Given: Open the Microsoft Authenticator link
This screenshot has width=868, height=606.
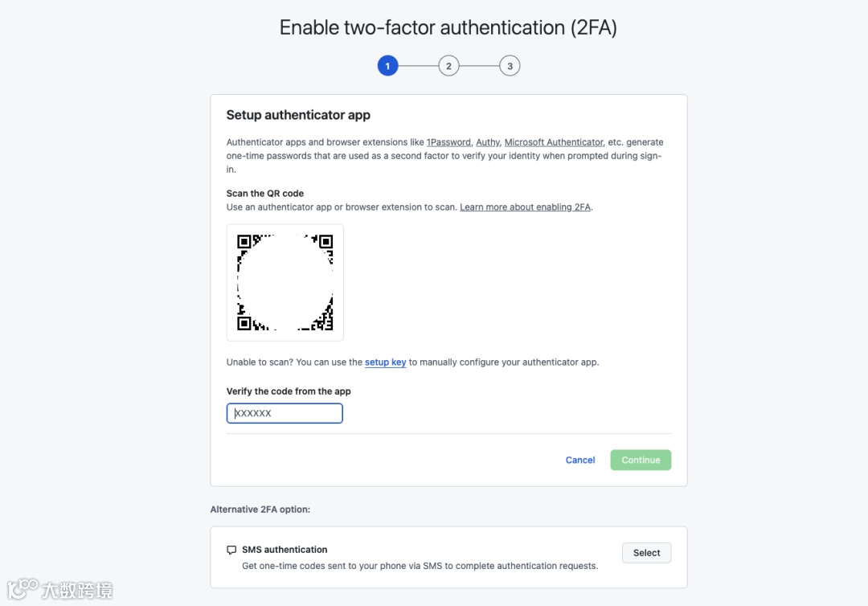Looking at the screenshot, I should 554,142.
